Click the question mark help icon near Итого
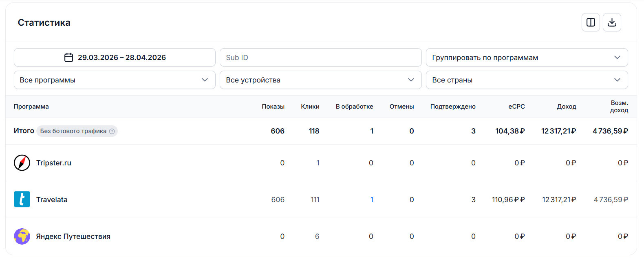This screenshot has height=265, width=644. [112, 131]
